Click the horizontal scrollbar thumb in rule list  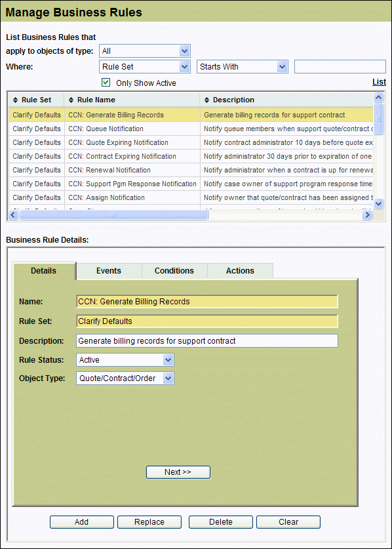[113, 214]
